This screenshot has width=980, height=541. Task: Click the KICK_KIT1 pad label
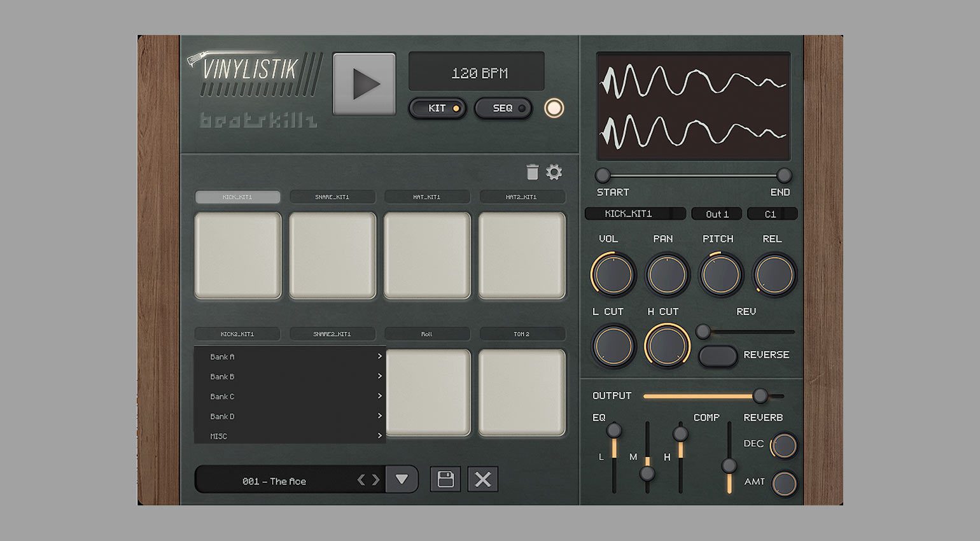[237, 197]
